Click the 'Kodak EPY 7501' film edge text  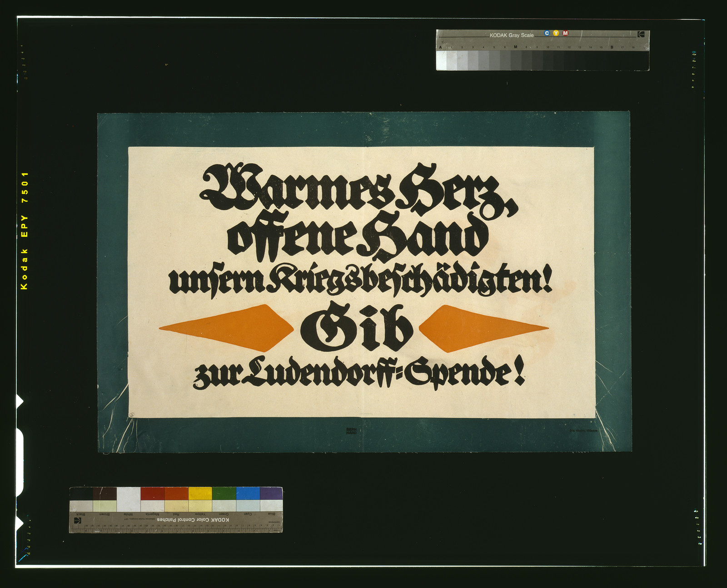click(25, 231)
